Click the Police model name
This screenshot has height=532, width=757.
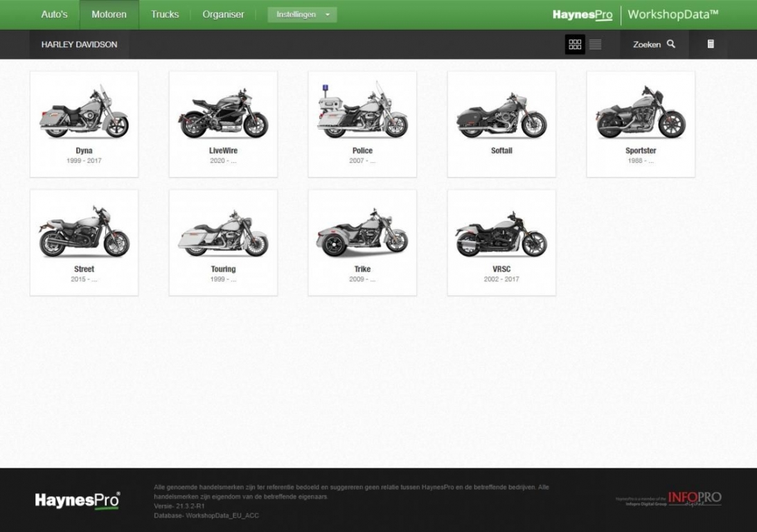[x=362, y=150]
